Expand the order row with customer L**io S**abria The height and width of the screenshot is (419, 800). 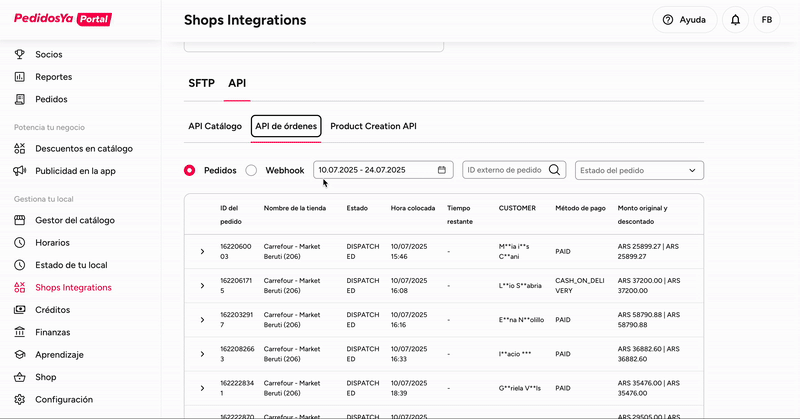[202, 285]
